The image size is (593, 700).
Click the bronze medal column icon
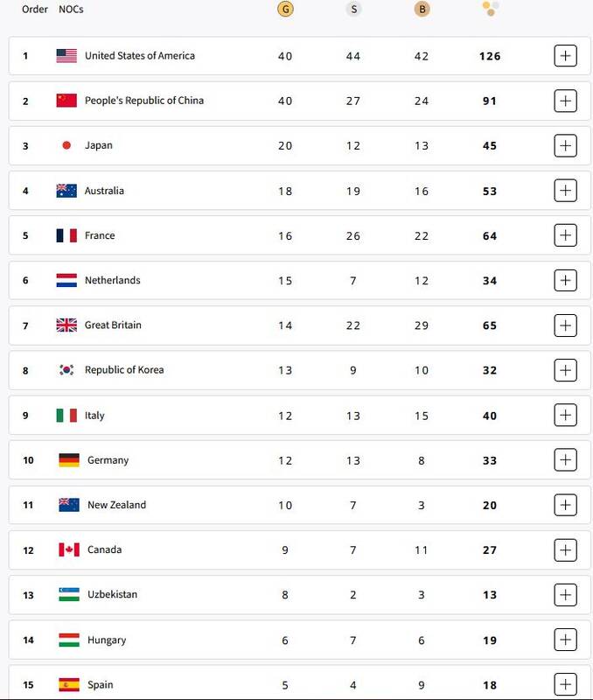422,10
